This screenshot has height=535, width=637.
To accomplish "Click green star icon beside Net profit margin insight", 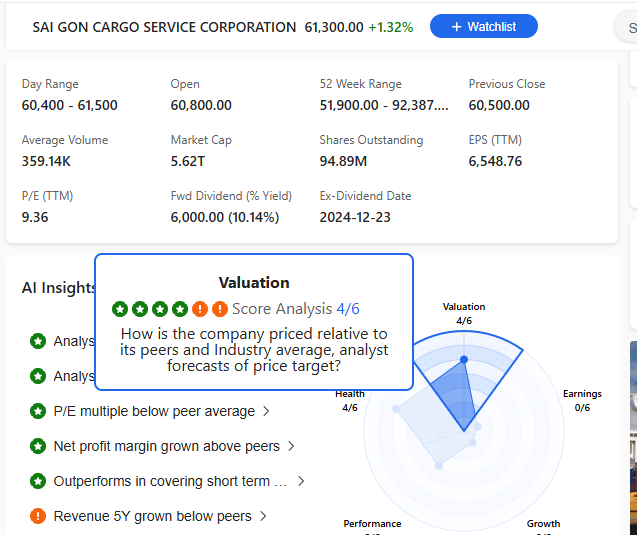I will pyautogui.click(x=38, y=446).
